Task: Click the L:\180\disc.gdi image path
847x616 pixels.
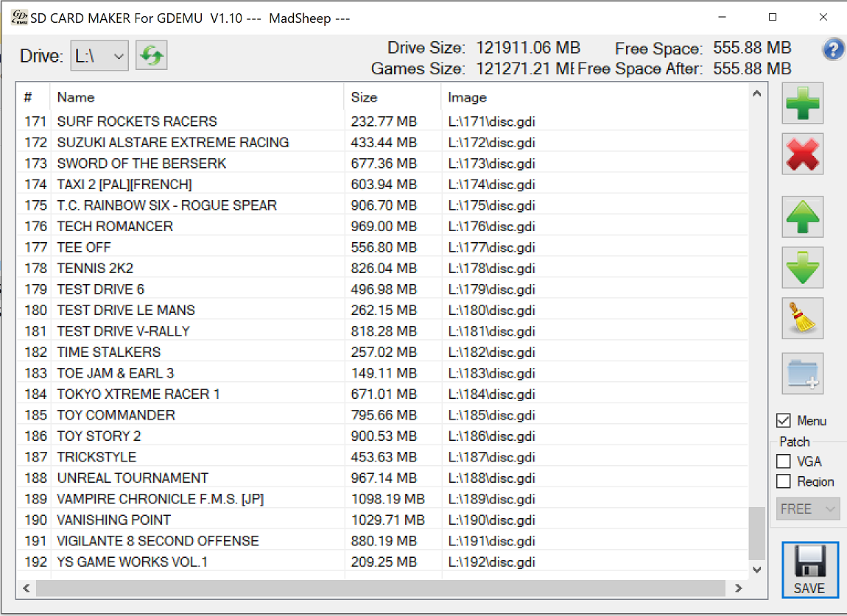Action: [x=491, y=311]
